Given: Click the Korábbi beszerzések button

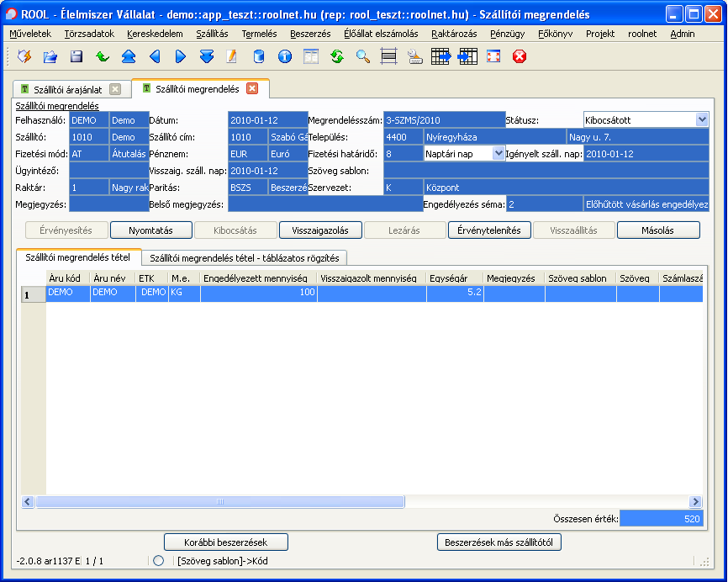Looking at the screenshot, I should pyautogui.click(x=225, y=542).
